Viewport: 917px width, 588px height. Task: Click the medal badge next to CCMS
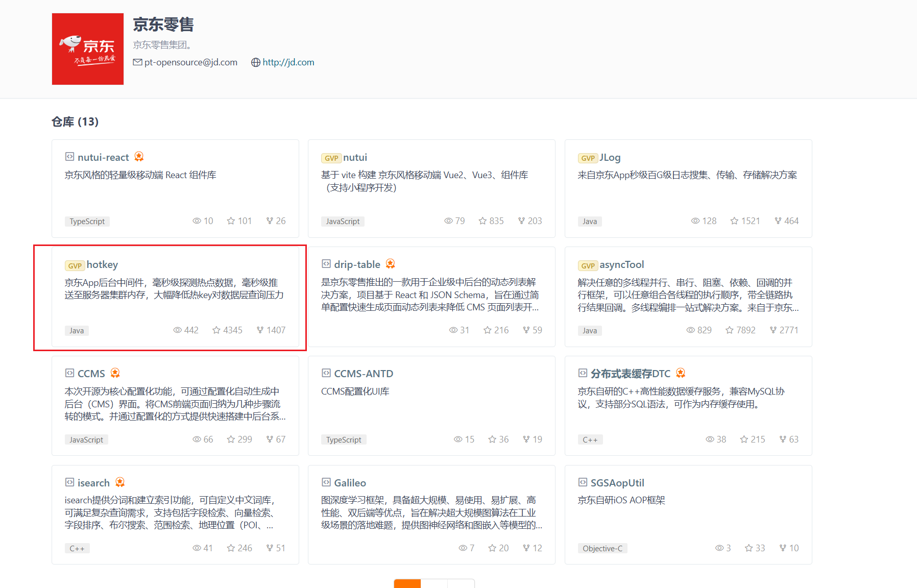coord(115,373)
